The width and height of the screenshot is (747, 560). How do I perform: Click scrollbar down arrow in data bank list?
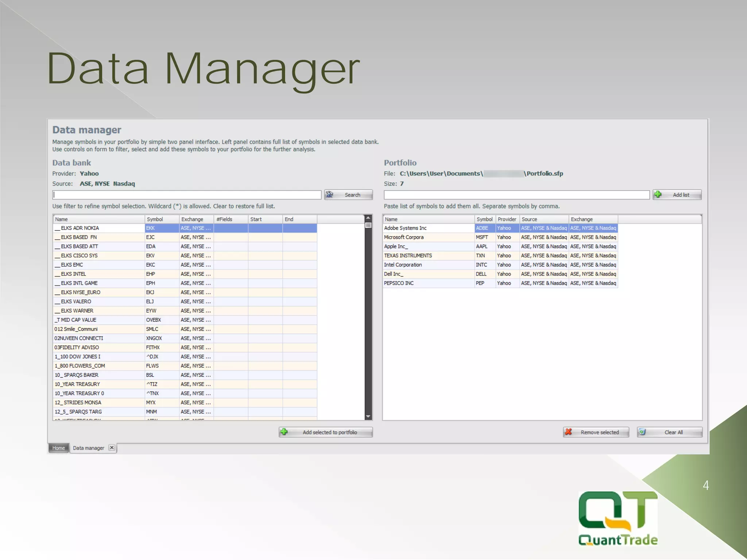pyautogui.click(x=368, y=416)
